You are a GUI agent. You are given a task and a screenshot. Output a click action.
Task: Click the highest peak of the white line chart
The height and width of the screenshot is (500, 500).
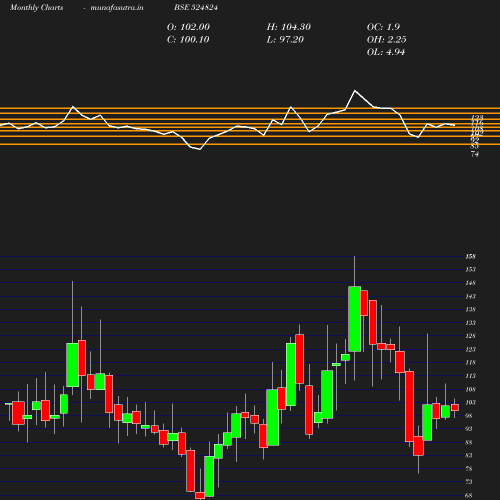[355, 90]
